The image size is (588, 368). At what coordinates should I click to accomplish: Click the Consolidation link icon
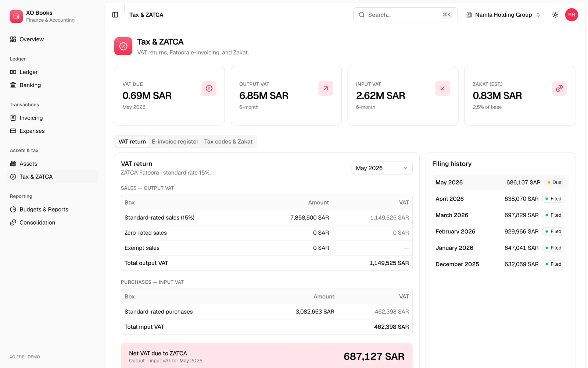pos(13,223)
